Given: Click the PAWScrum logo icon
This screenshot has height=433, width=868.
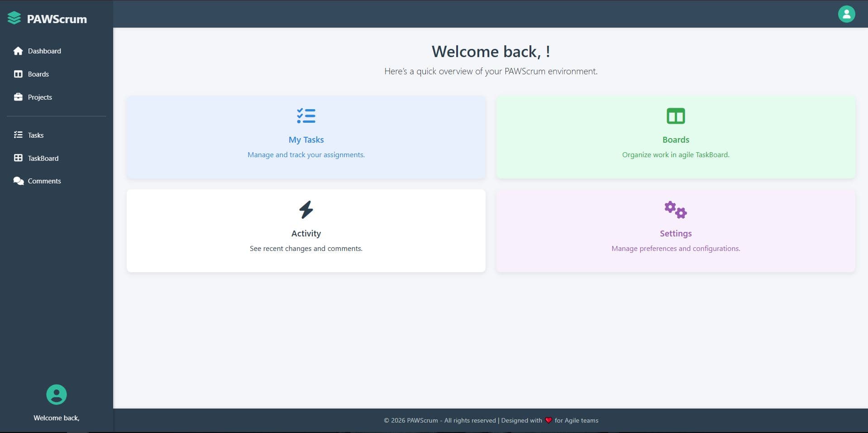Looking at the screenshot, I should pyautogui.click(x=14, y=18).
